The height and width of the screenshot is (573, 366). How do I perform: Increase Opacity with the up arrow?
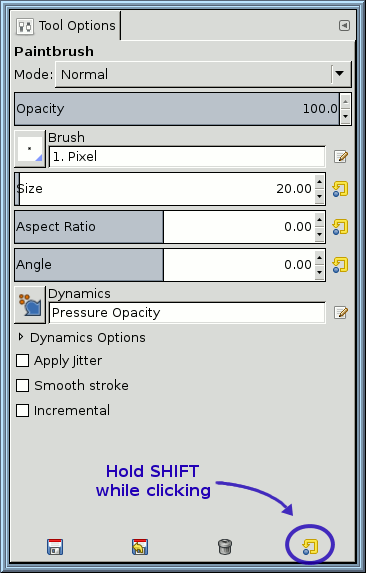pos(346,101)
